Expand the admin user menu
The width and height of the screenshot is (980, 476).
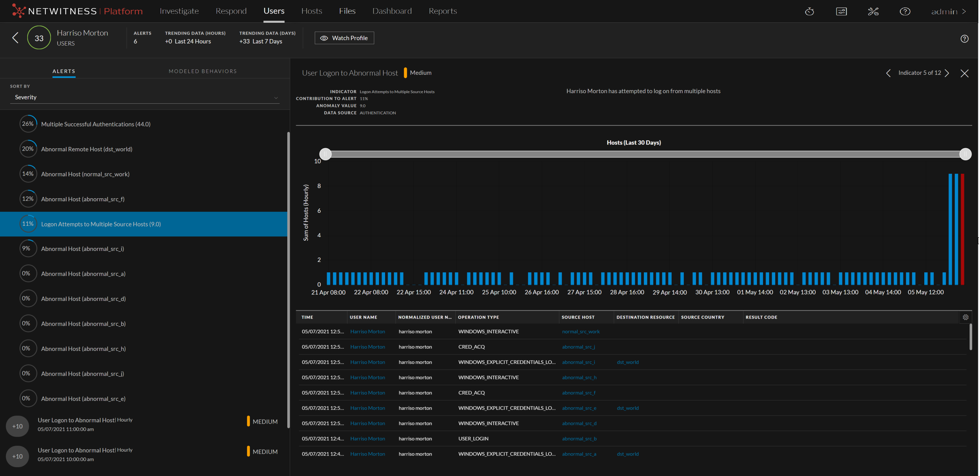point(948,12)
